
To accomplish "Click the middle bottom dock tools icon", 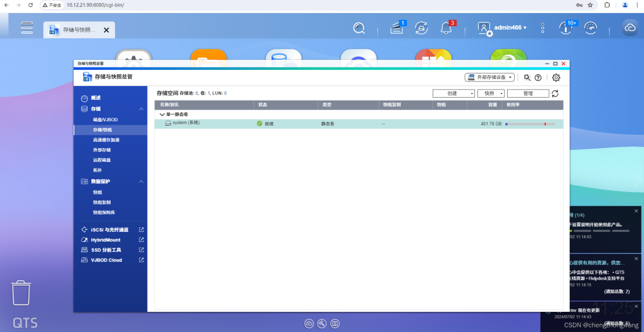I will click(323, 323).
